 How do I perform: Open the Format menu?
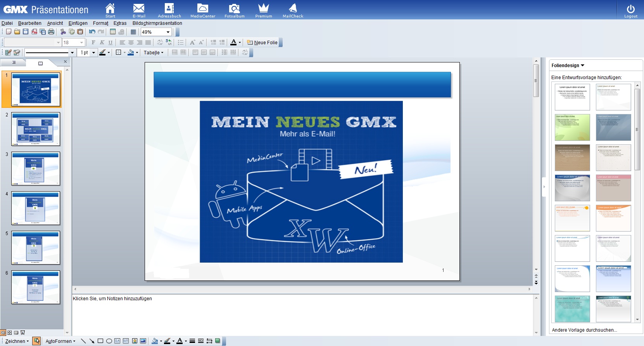click(100, 23)
